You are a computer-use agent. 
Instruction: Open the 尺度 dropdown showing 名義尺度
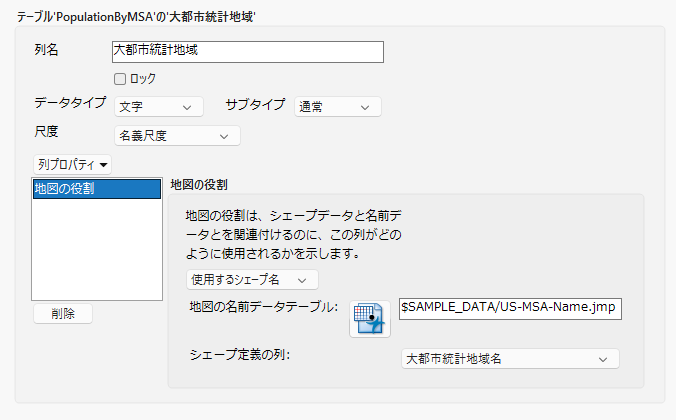pyautogui.click(x=177, y=136)
